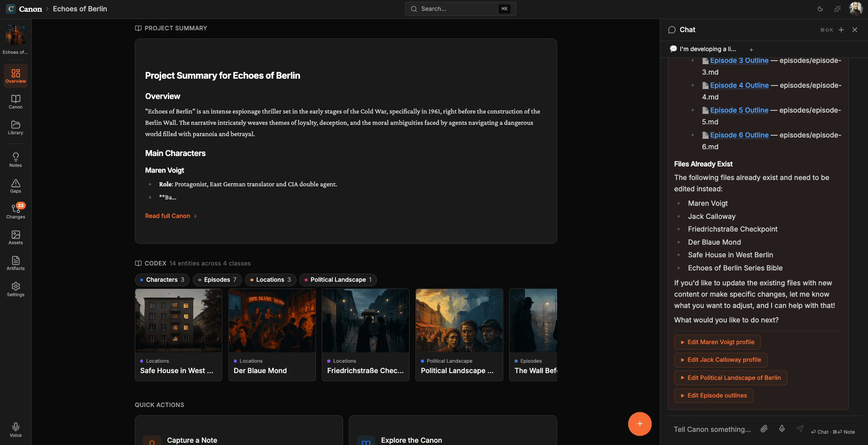Select Echoes of Berlin project thumbnail
The image size is (868, 445).
[x=15, y=36]
